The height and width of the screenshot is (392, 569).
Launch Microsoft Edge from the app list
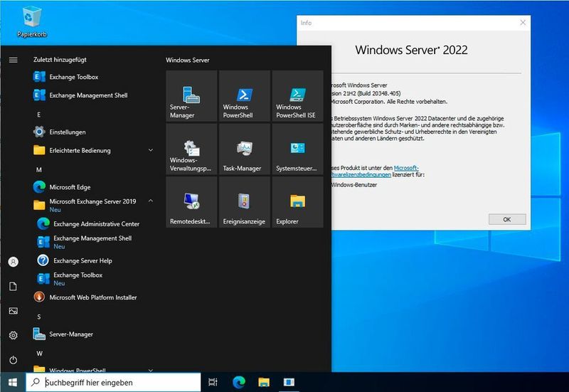94,187
